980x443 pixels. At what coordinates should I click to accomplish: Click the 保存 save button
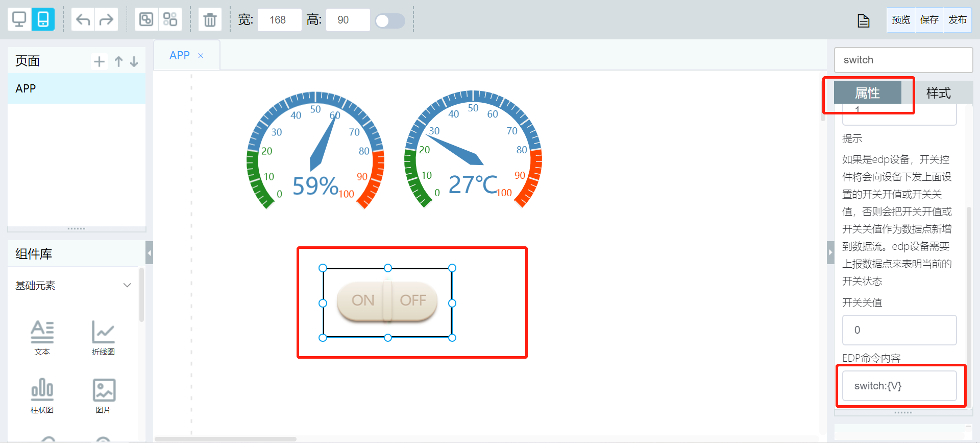929,20
